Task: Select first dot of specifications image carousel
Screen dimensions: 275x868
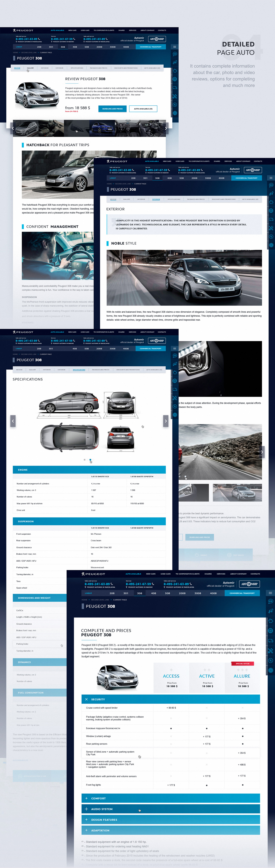Action: click(x=84, y=460)
